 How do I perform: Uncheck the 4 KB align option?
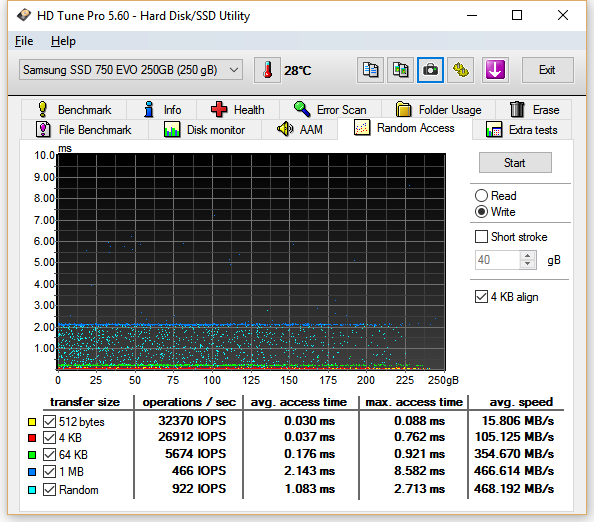click(x=481, y=297)
